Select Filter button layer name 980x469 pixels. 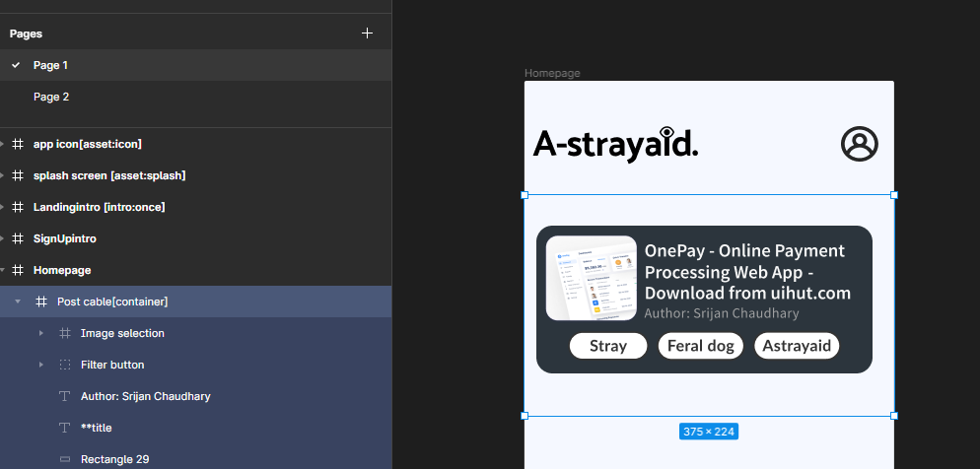112,365
